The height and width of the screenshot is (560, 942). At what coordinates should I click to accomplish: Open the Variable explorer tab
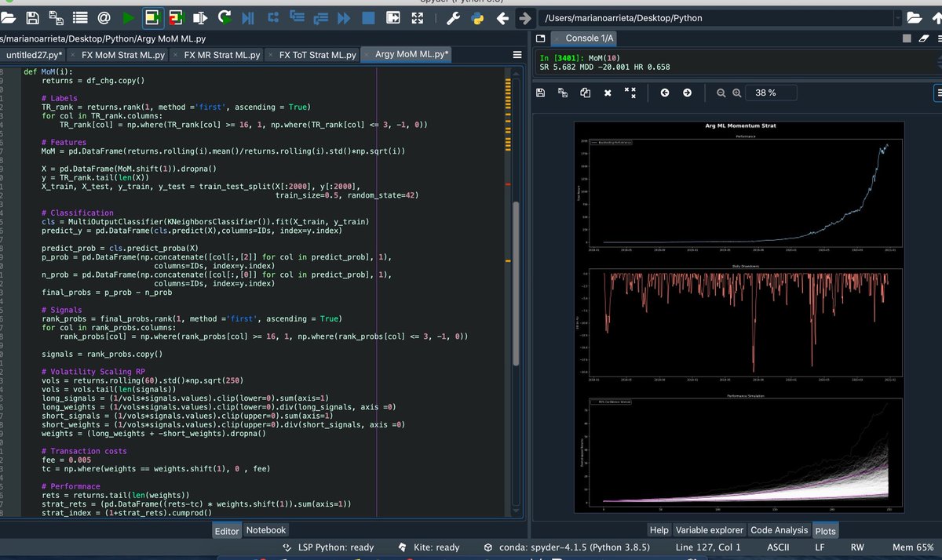click(709, 530)
